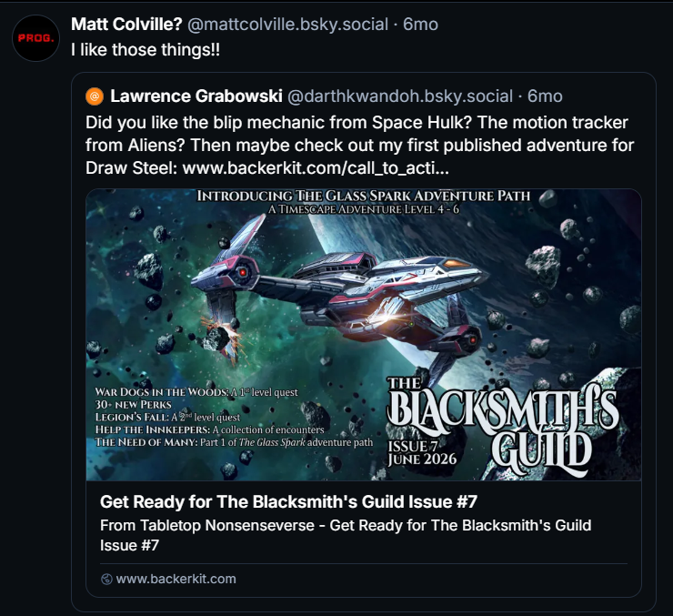Follow the www.backerkit.com/call_to_acti... link
The width and height of the screenshot is (673, 616).
[316, 167]
